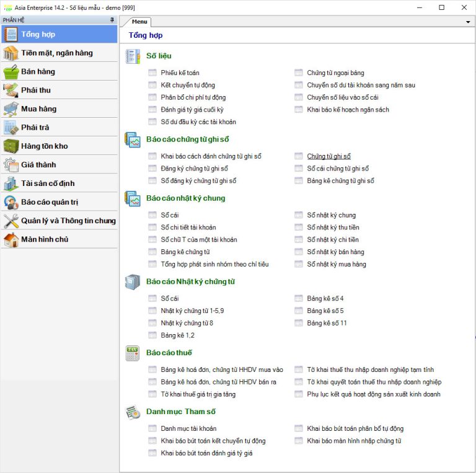Open the Hàng tồn kho module icon
The width and height of the screenshot is (476, 473).
[11, 146]
